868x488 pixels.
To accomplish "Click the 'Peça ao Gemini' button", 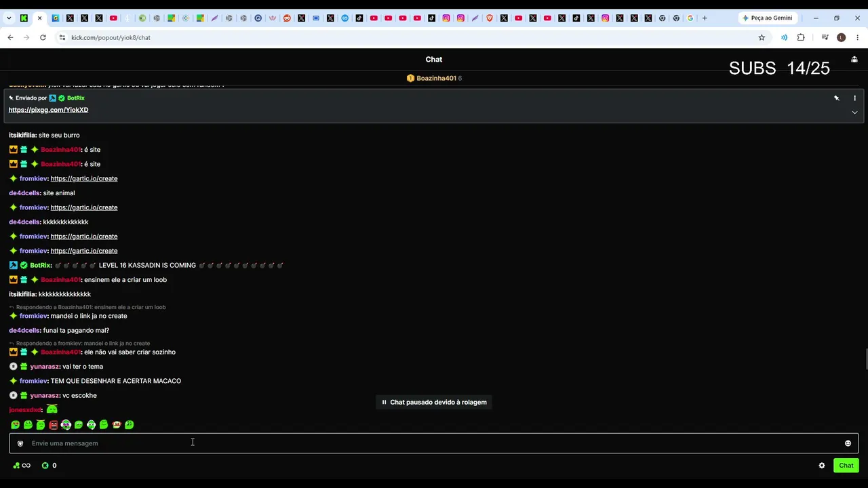I will tap(768, 18).
